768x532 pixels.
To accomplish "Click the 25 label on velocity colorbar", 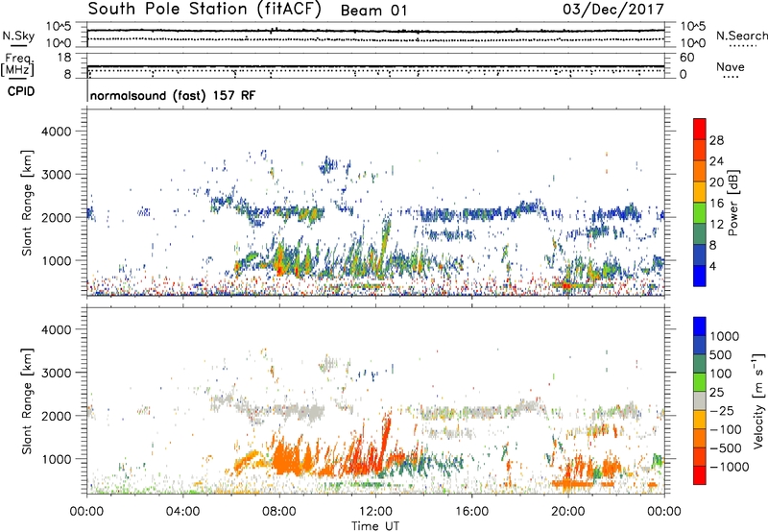I will click(x=717, y=393).
